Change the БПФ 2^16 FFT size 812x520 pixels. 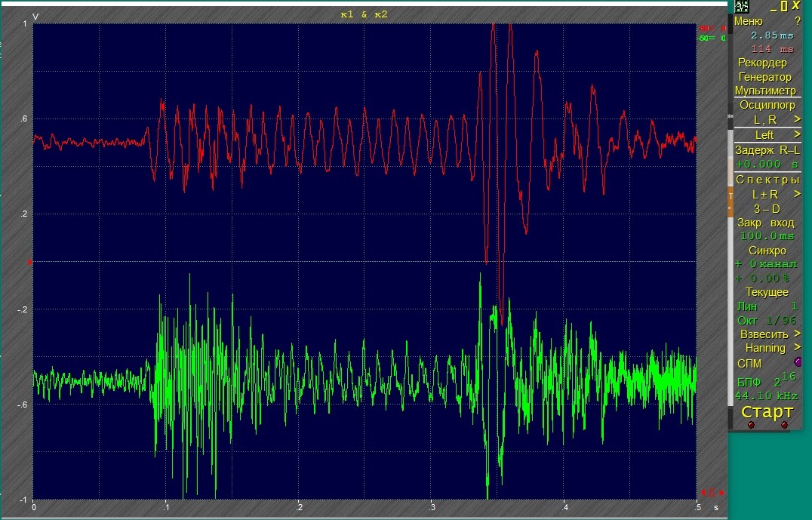[x=767, y=380]
